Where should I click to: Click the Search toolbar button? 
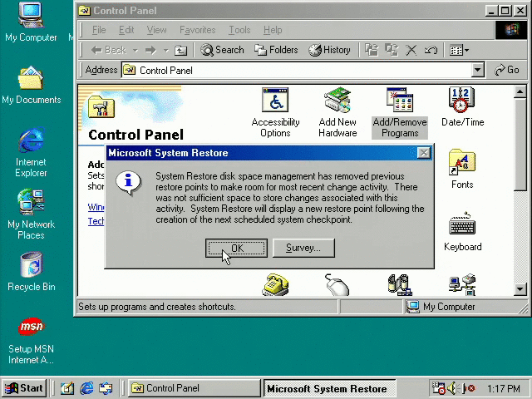point(222,50)
